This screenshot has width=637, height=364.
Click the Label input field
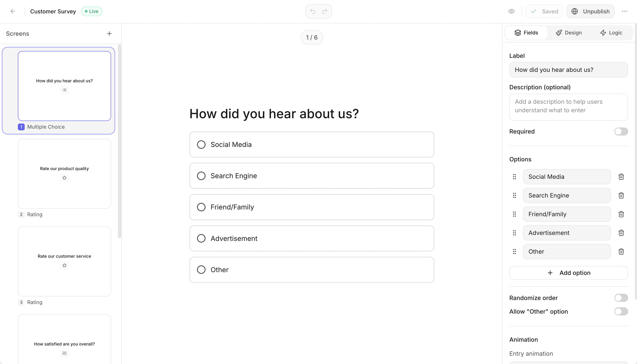pyautogui.click(x=568, y=70)
